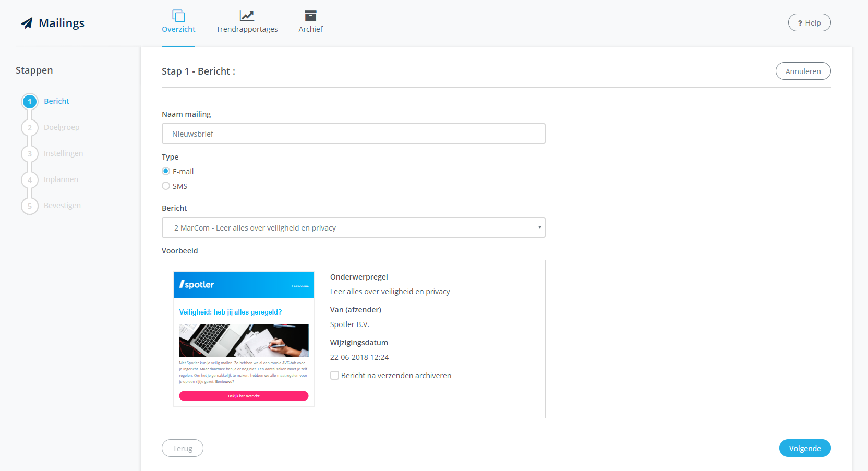Click the Annuleren button
Viewport: 868px width, 471px height.
pyautogui.click(x=803, y=71)
